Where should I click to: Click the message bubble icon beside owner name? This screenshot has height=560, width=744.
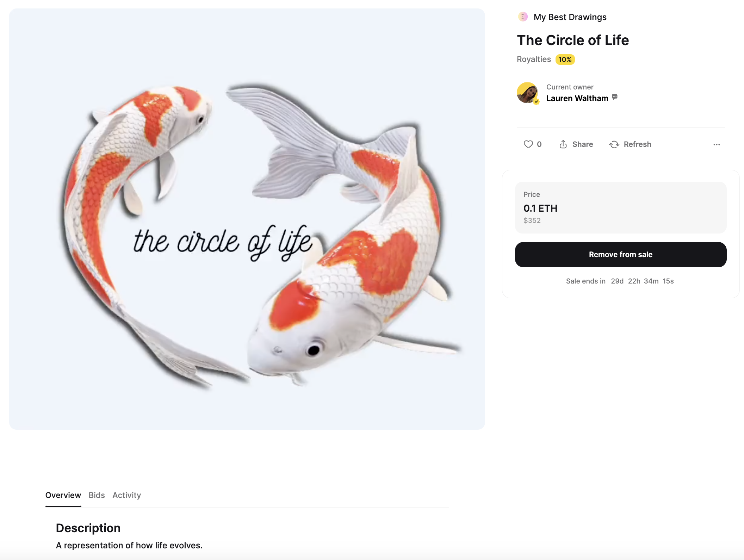(615, 97)
